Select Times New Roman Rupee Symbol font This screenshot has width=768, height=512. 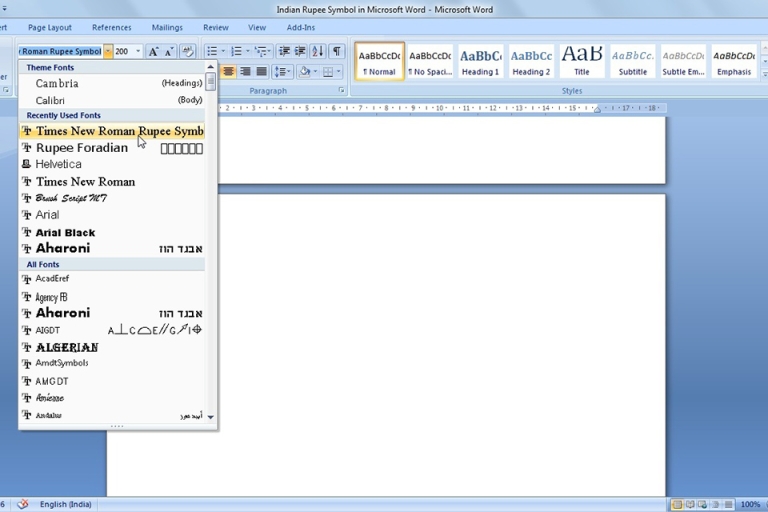coord(112,131)
